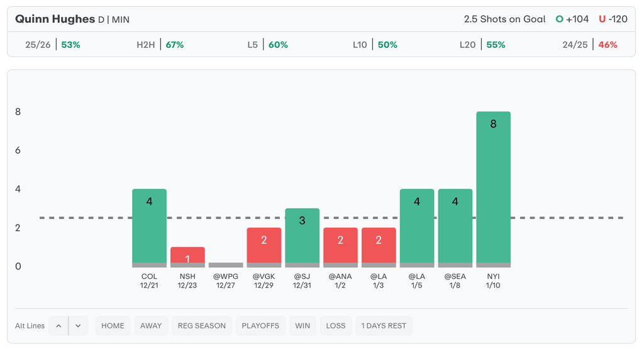644x353 pixels.
Task: Toggle the AWAY games filter
Action: 151,326
